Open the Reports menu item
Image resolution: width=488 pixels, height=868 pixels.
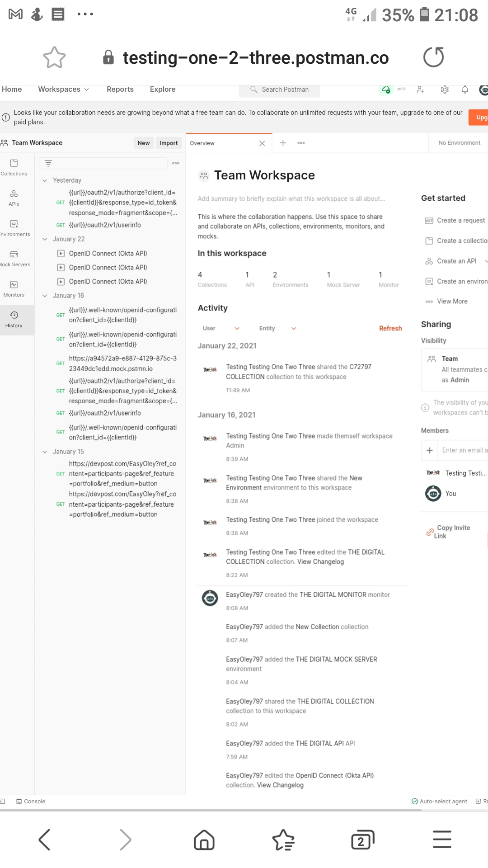120,90
